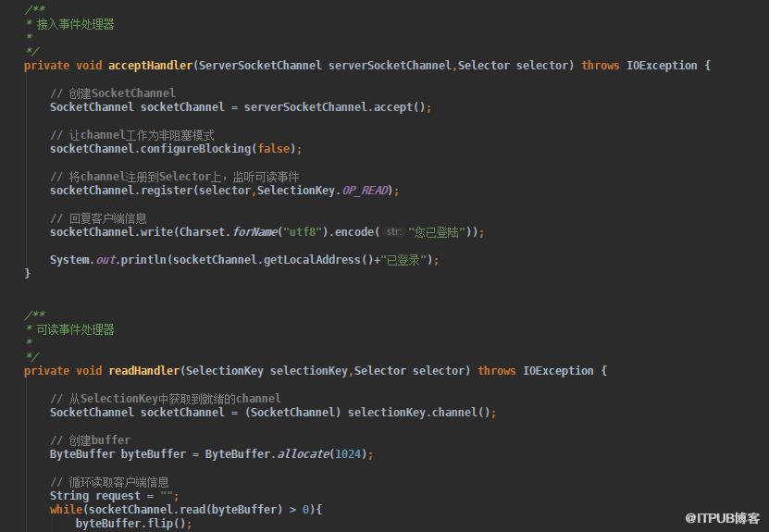769x532 pixels.
Task: Click the "已登录" string literal
Action: click(x=403, y=260)
